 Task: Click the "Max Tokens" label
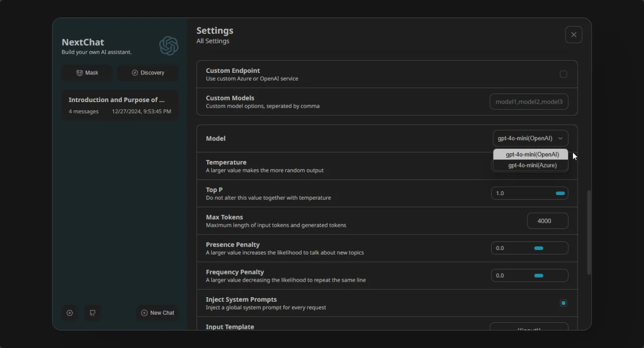click(224, 217)
